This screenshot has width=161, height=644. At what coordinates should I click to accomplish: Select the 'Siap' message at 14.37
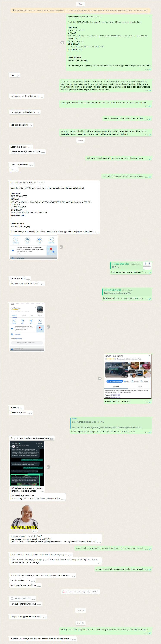(15, 75)
